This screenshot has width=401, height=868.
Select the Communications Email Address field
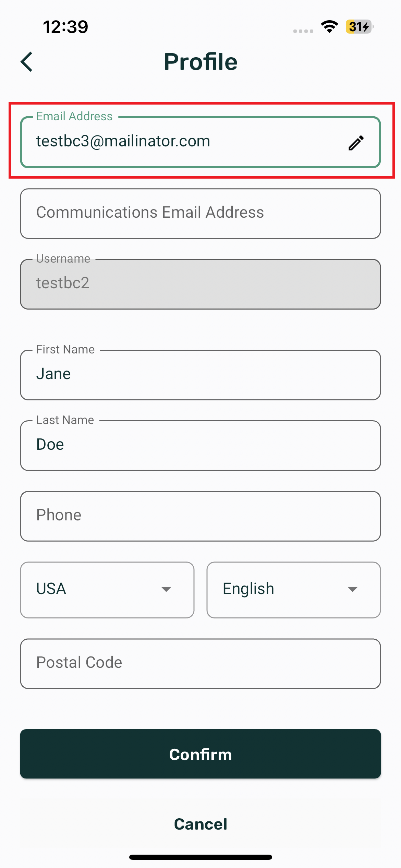(200, 213)
